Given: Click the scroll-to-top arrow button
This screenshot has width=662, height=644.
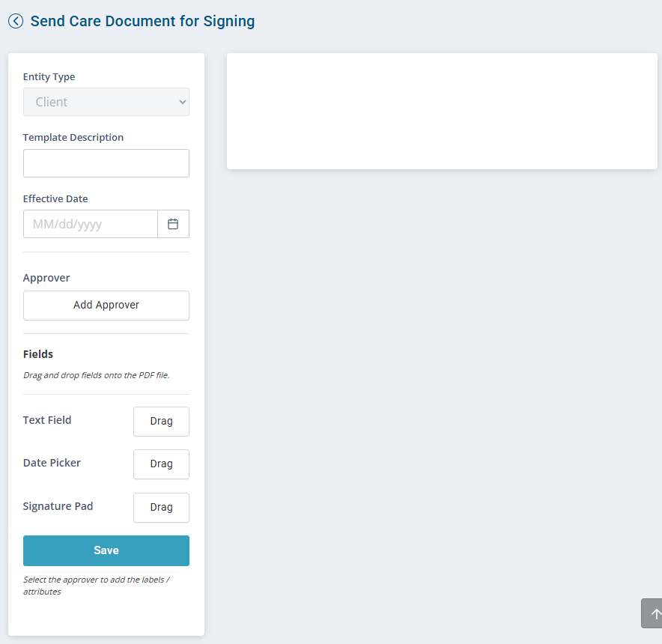Looking at the screenshot, I should point(653,613).
